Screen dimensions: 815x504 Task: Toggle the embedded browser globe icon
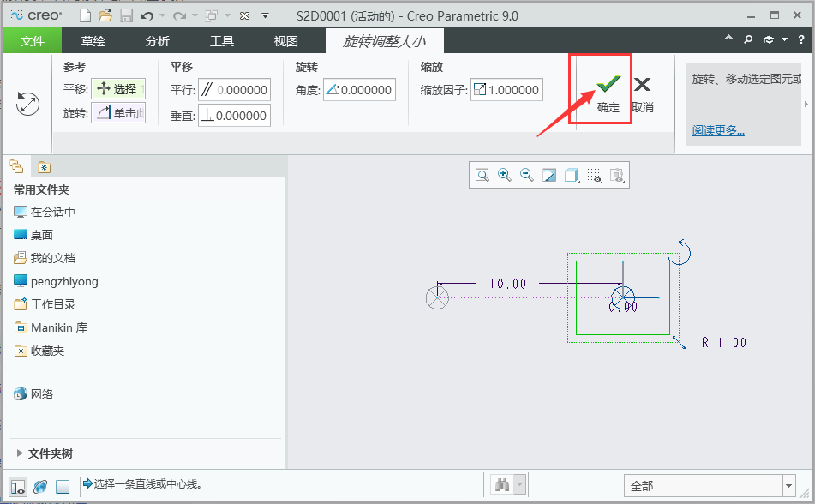pyautogui.click(x=40, y=487)
